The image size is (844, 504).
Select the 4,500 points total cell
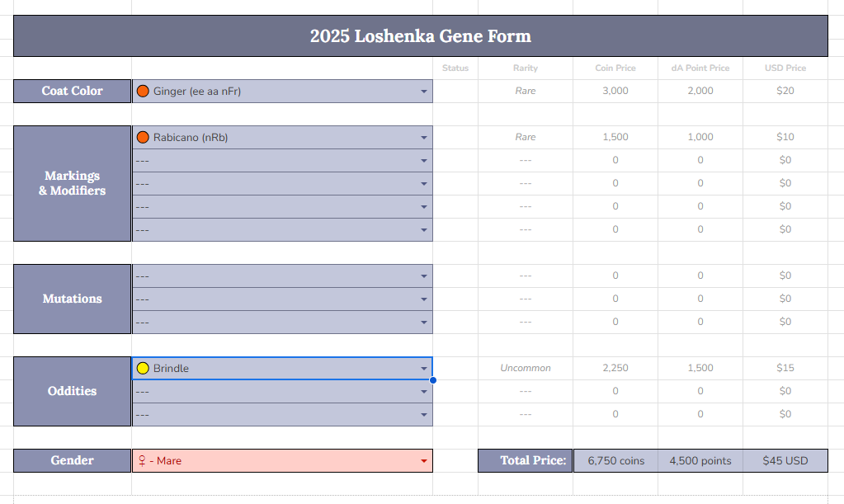[700, 461]
